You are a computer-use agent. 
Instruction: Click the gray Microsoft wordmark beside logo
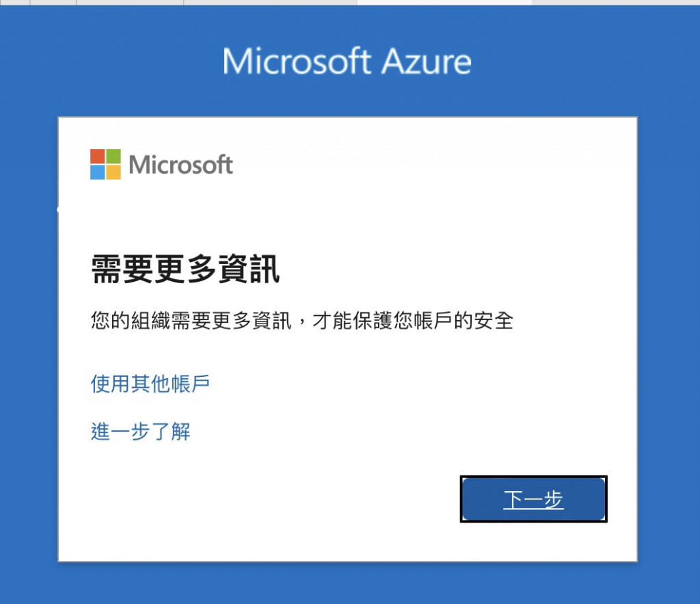[x=180, y=165]
